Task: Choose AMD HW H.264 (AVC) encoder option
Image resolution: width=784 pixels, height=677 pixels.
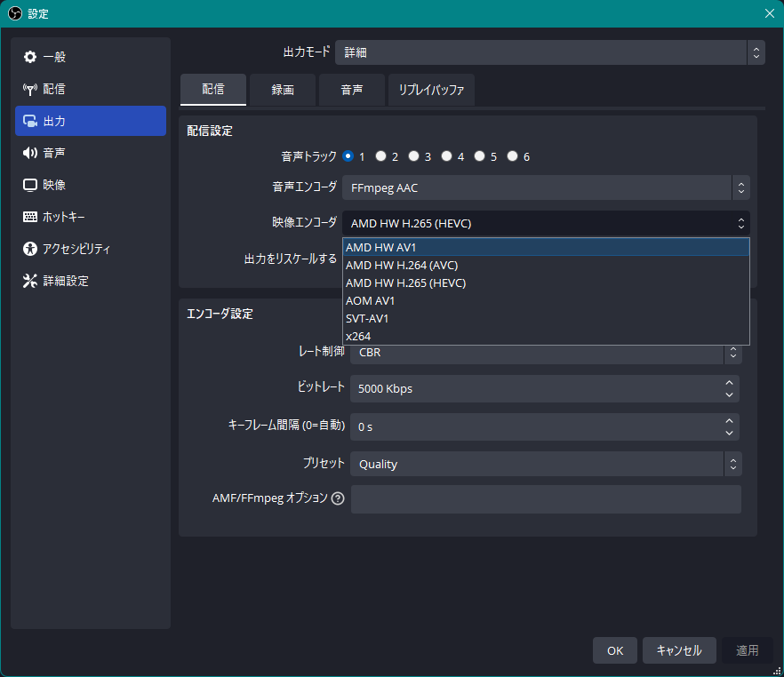Action: pos(546,266)
